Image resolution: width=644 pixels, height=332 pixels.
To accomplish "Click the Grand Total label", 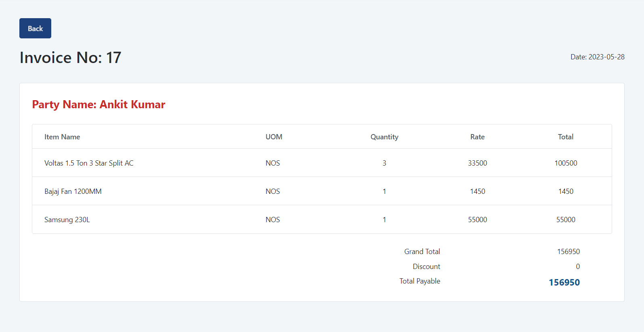I will 422,251.
